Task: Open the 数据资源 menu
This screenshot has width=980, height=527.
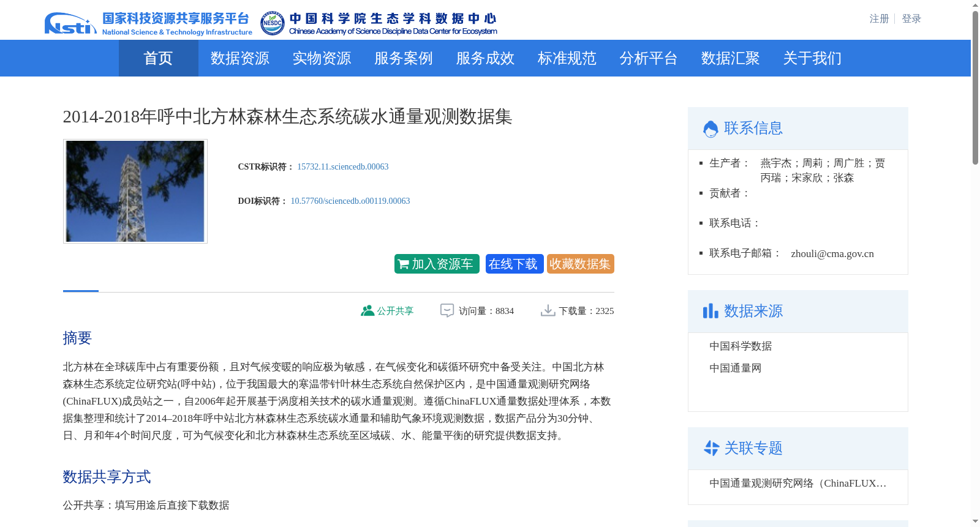Action: (240, 58)
